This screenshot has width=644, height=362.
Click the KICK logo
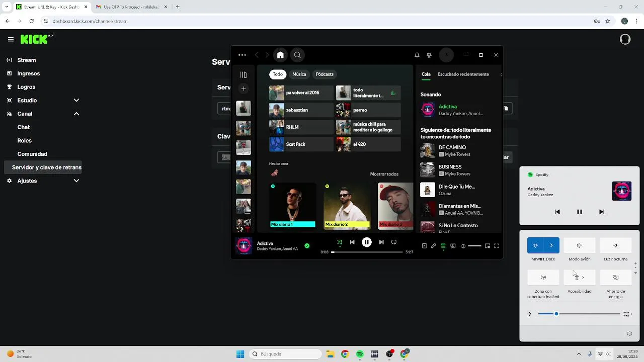(36, 39)
